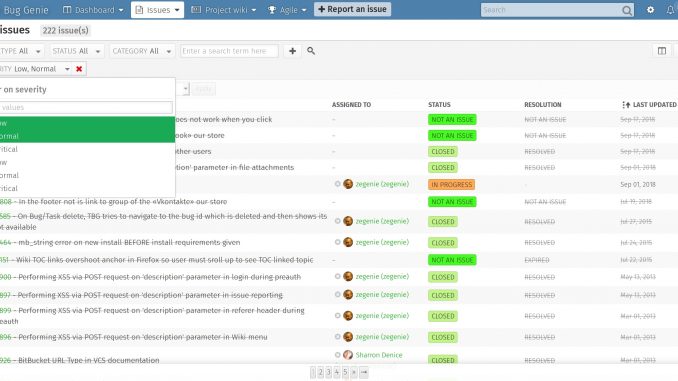Open mb_string error on new install issue
Viewport: 678px width, 381px height.
click(x=120, y=242)
